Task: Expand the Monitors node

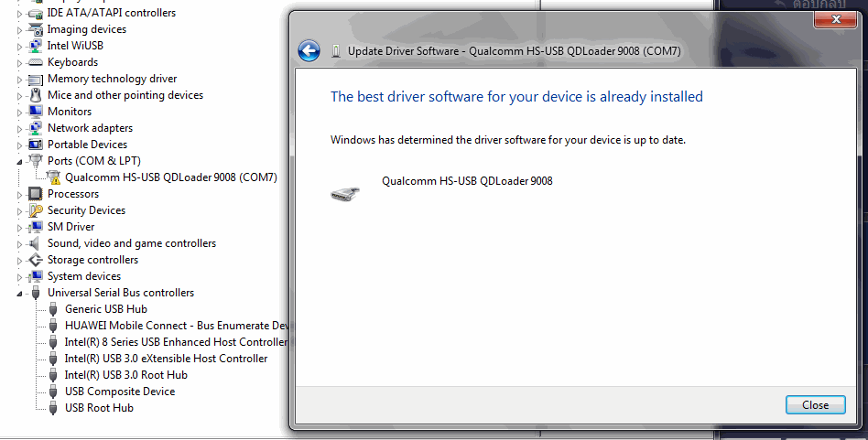Action: [x=20, y=113]
